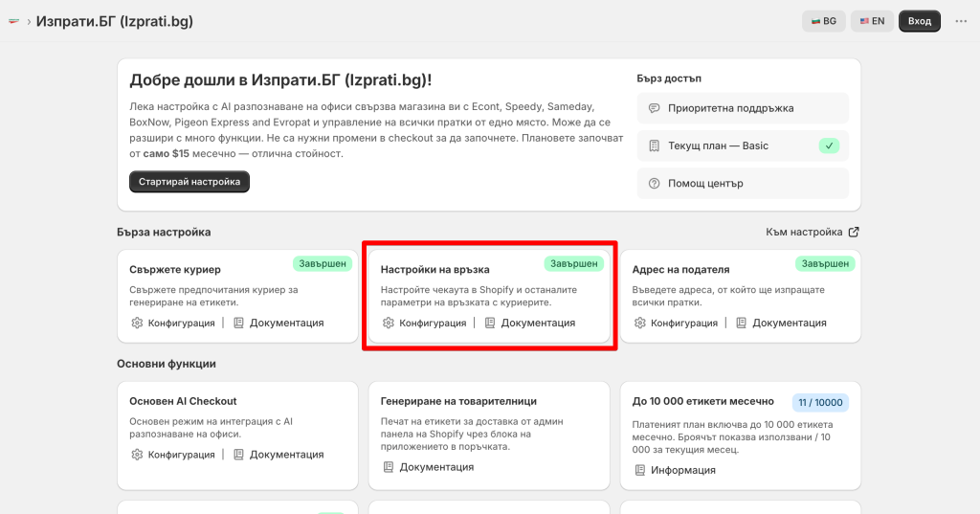Click the Бърз достъп heading

tap(669, 78)
